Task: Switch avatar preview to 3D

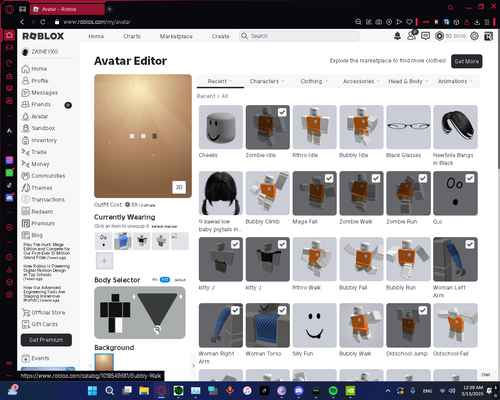Action: click(x=179, y=187)
